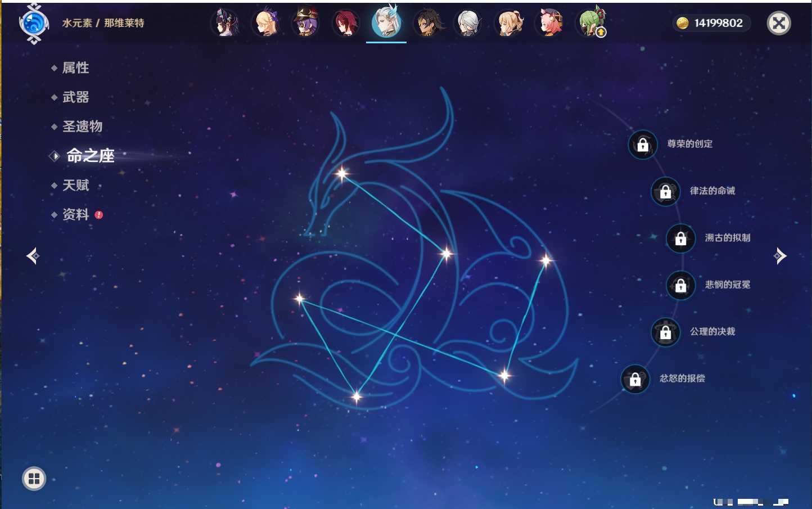Image resolution: width=812 pixels, height=509 pixels.
Task: View constellation 溯古的拟制 label
Action: tap(728, 237)
